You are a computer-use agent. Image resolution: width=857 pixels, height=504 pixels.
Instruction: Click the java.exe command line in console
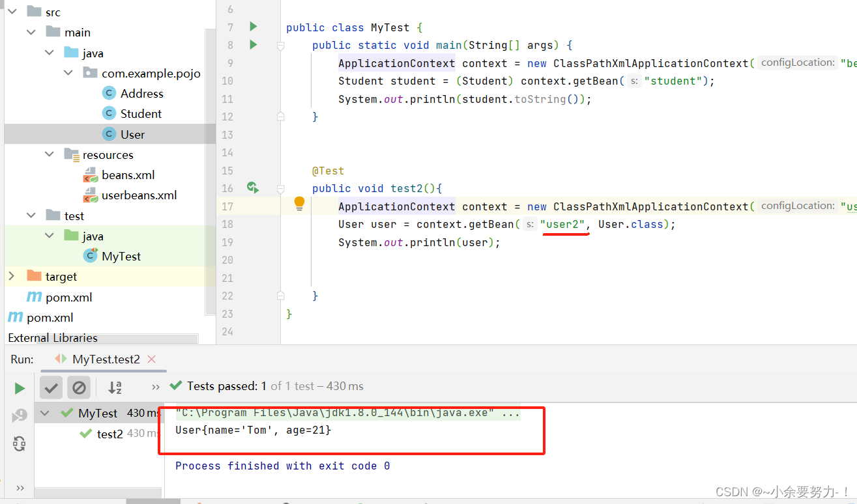[347, 413]
